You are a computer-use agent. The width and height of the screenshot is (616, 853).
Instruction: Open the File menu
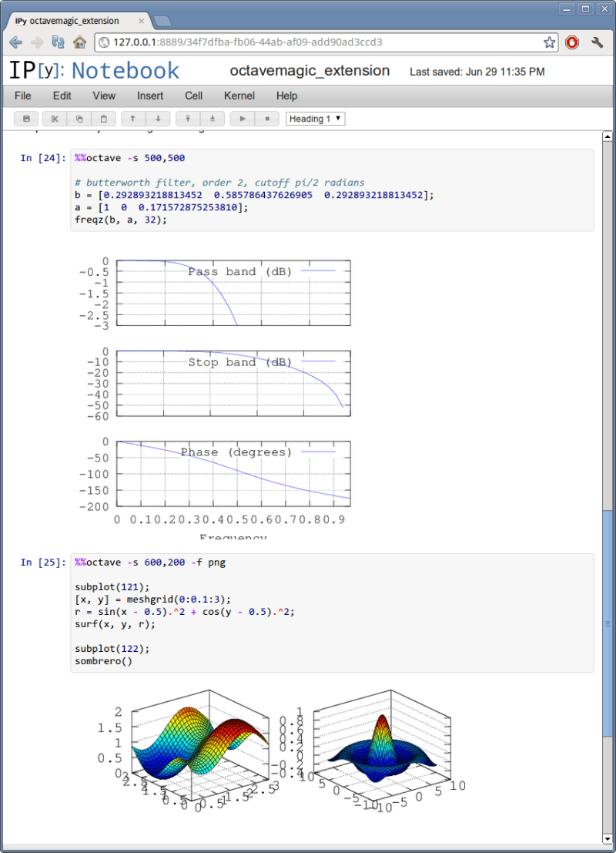(x=22, y=96)
